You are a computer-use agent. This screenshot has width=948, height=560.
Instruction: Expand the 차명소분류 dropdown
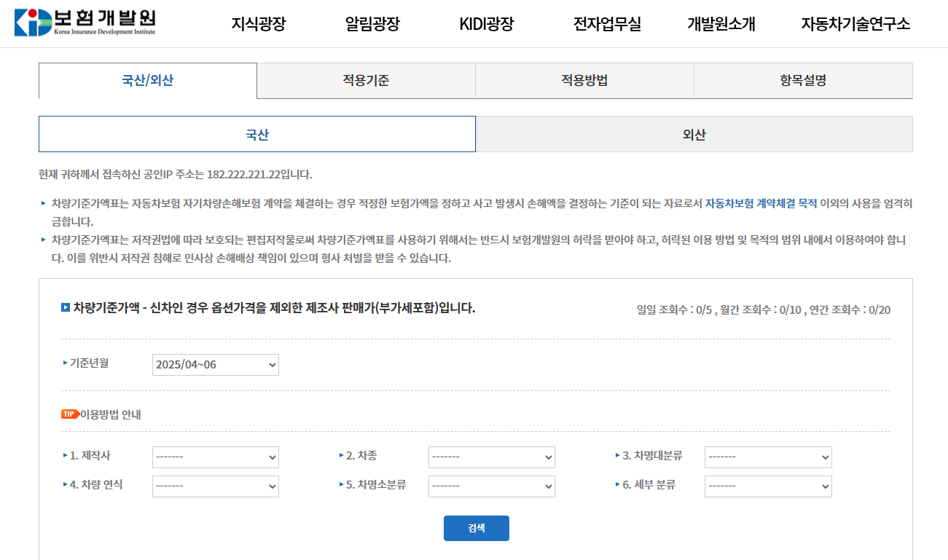491,486
